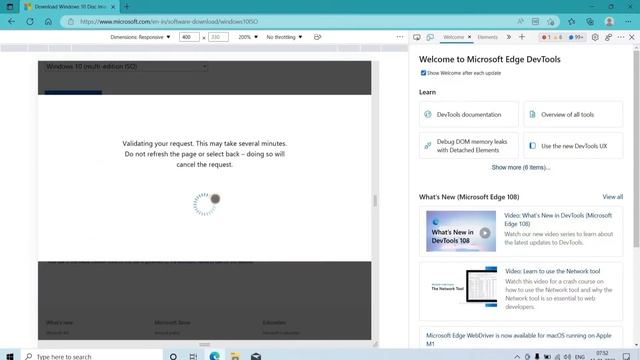This screenshot has height=360, width=640.
Task: Click the DevTools feedback icon
Action: (608, 37)
